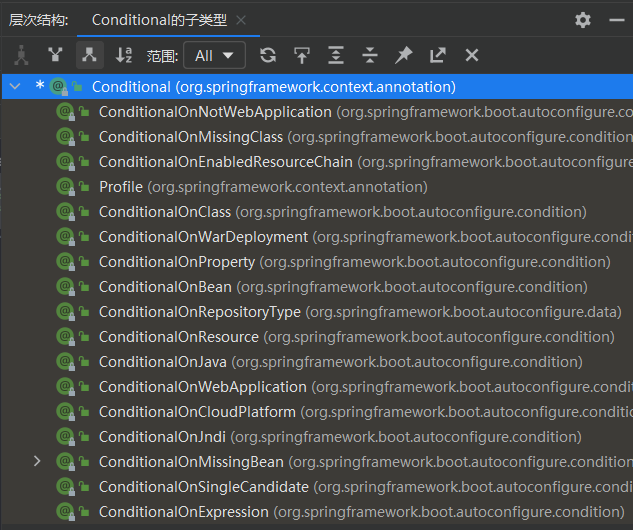The width and height of the screenshot is (633, 530).
Task: Sort hierarchy alphabetically
Action: coord(124,55)
